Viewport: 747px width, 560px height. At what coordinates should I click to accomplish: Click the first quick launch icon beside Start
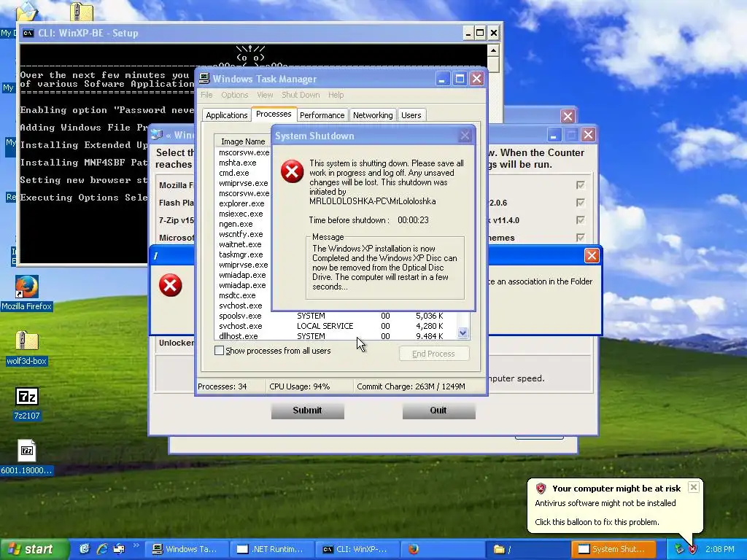(x=85, y=549)
